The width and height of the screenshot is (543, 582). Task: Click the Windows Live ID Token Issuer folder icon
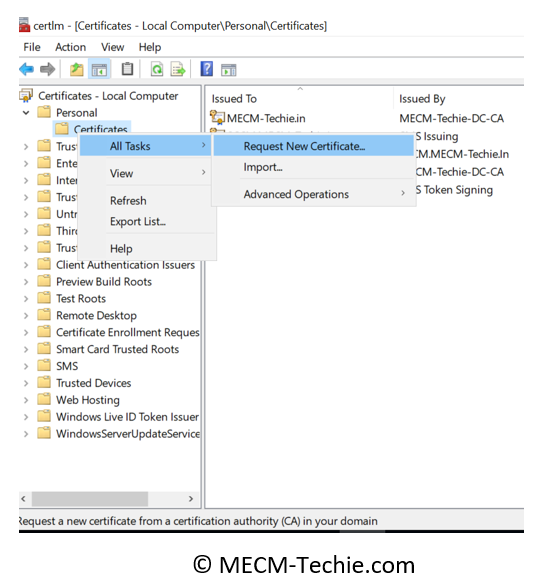44,416
